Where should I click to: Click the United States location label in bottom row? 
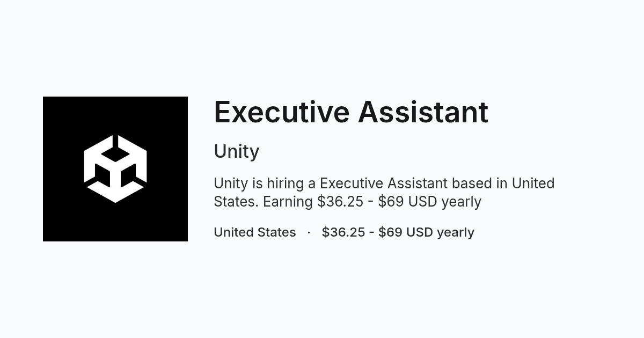[x=255, y=232]
